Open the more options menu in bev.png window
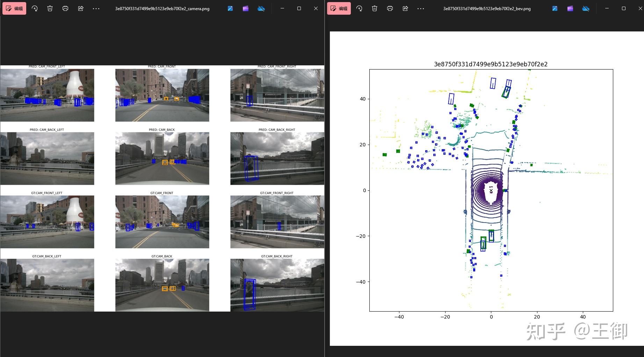The image size is (644, 357). pos(421,8)
